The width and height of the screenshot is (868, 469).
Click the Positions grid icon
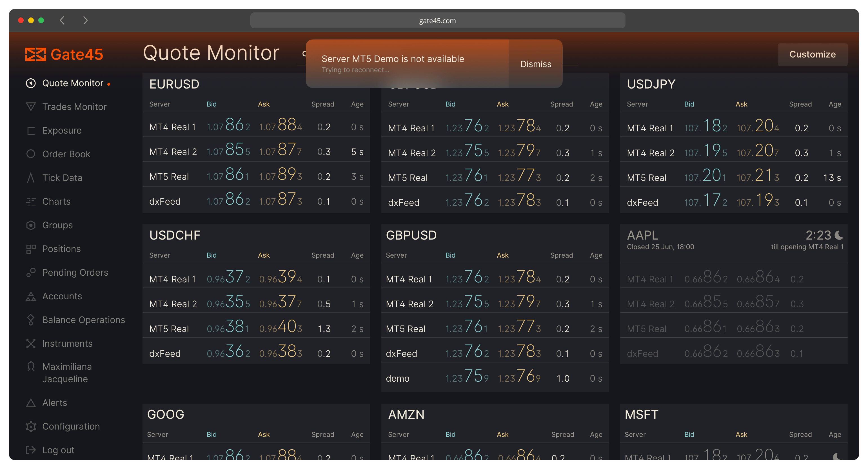coord(31,249)
